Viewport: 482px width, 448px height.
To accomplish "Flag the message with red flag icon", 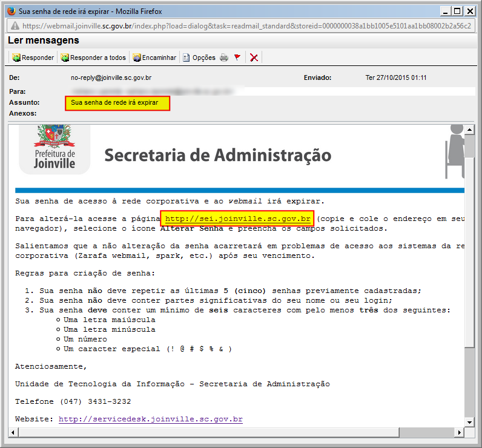I will click(x=237, y=57).
